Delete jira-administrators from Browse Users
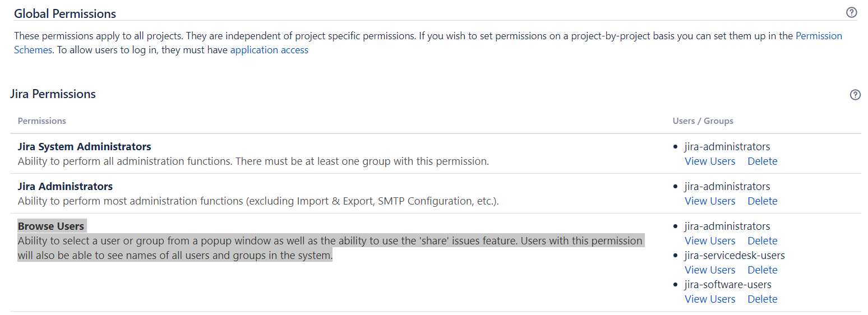868x315 pixels. tap(762, 241)
